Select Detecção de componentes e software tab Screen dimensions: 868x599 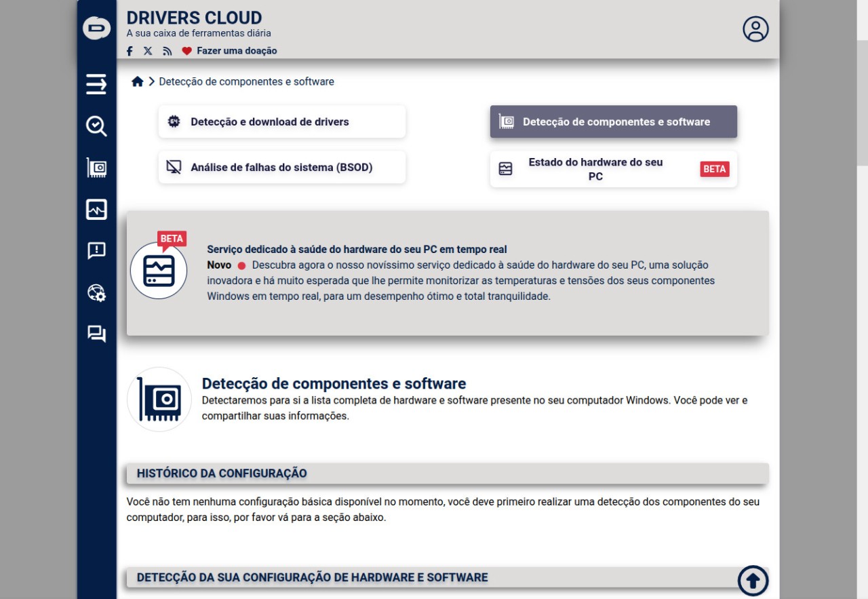[613, 122]
